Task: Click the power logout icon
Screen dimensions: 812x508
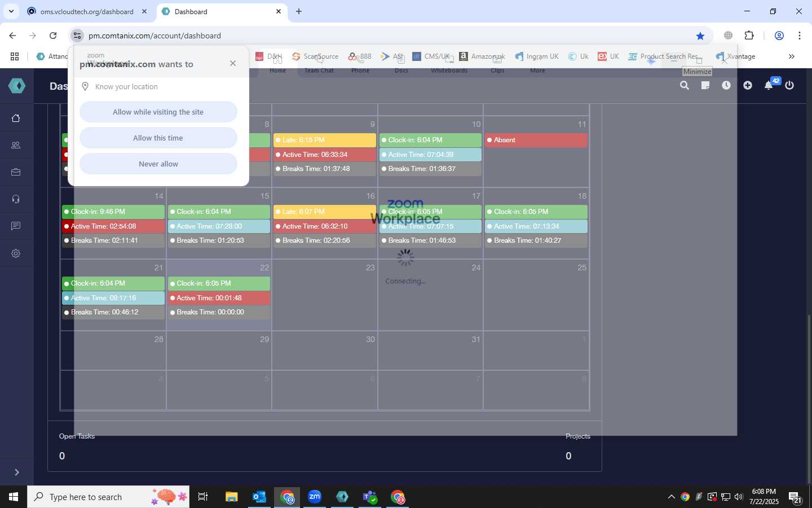Action: [x=789, y=85]
